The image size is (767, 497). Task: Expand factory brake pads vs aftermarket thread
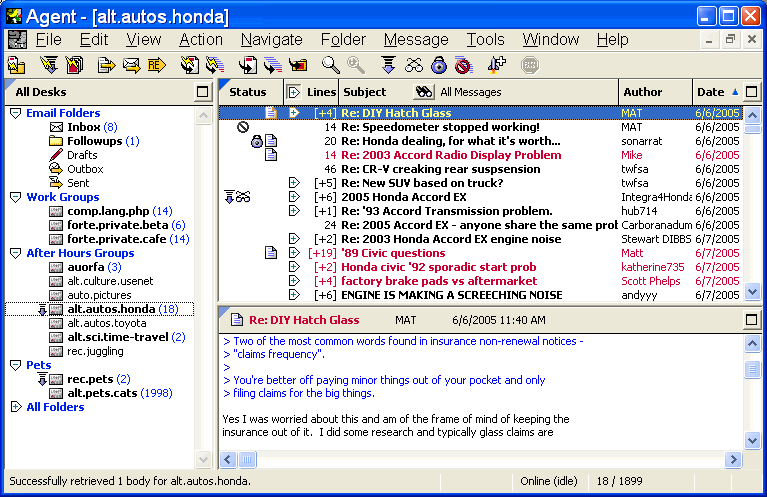coord(293,281)
